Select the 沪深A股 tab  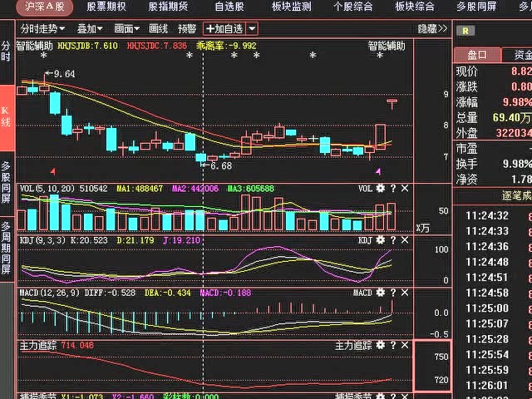point(44,7)
